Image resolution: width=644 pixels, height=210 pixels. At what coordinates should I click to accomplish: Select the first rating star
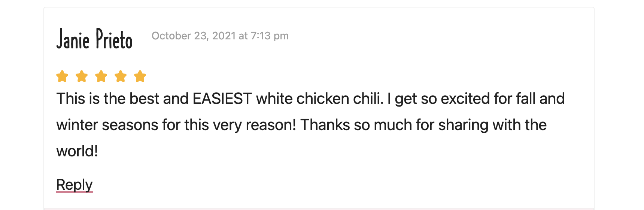62,76
